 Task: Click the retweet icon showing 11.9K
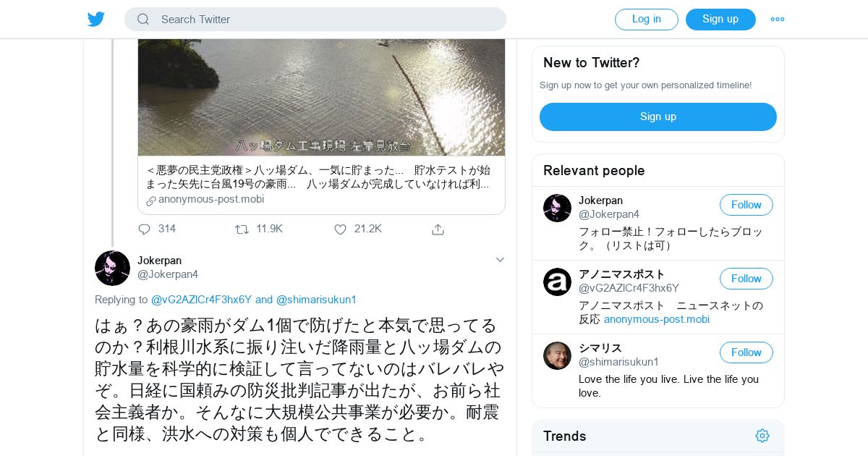click(242, 229)
